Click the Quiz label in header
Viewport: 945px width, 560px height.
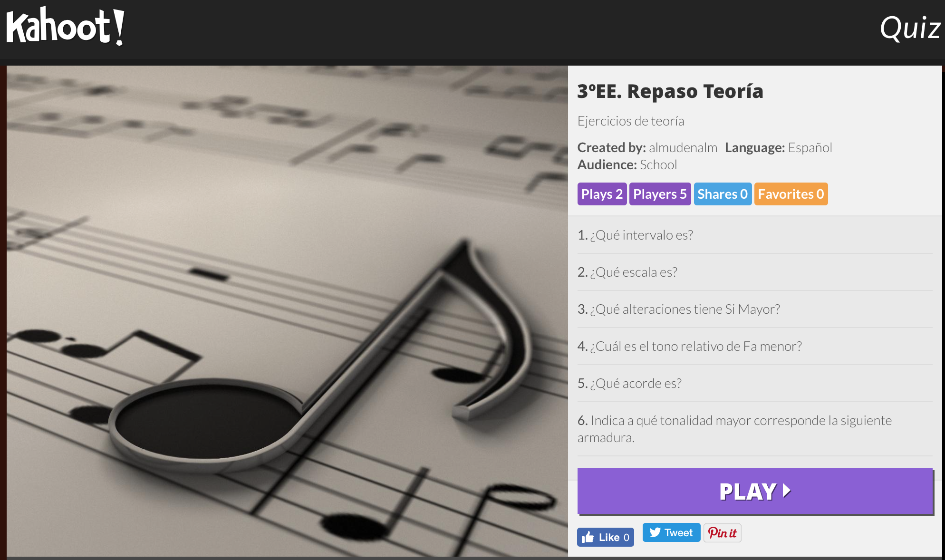tap(910, 28)
